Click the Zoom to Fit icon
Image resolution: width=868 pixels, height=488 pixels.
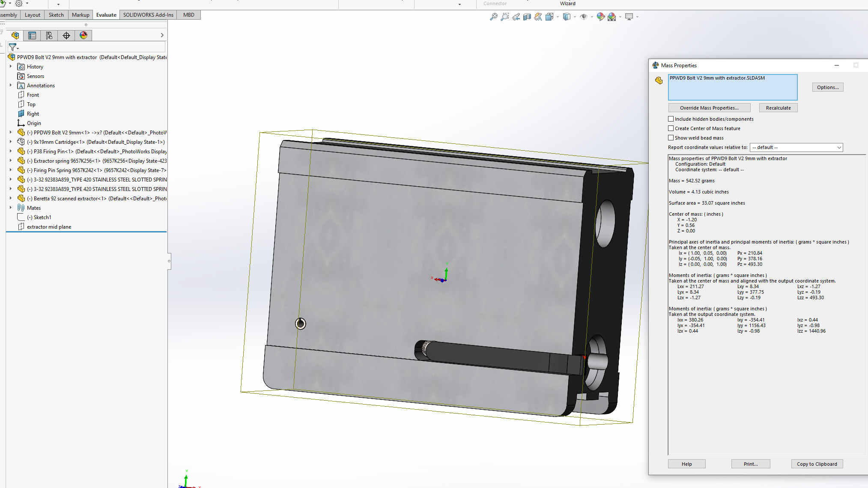click(x=493, y=17)
